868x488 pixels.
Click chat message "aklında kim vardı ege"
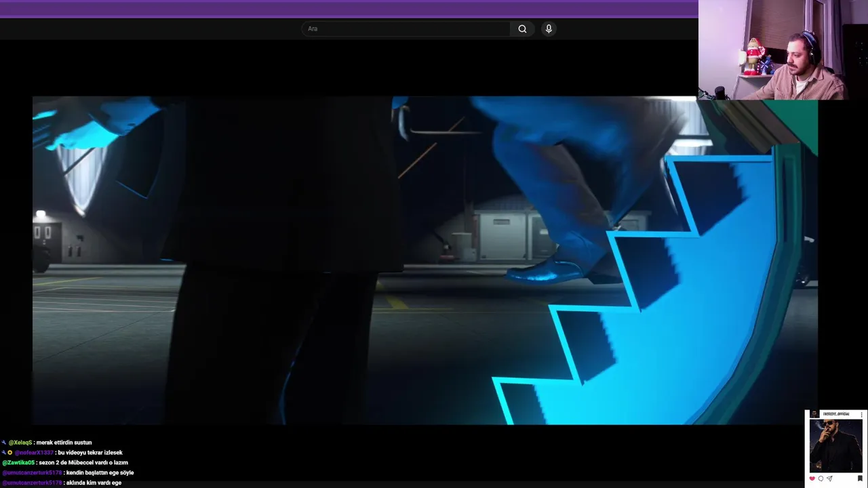tap(94, 483)
